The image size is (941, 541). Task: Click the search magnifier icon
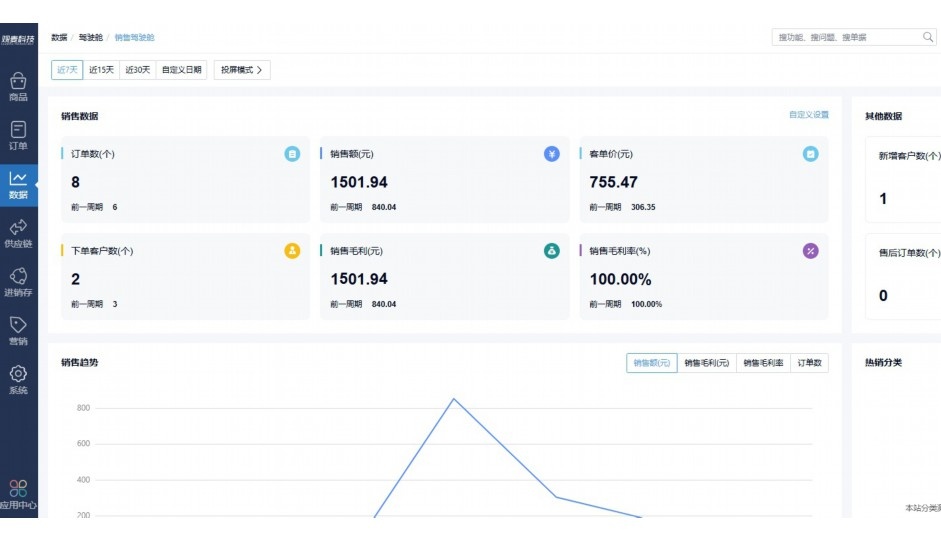927,37
